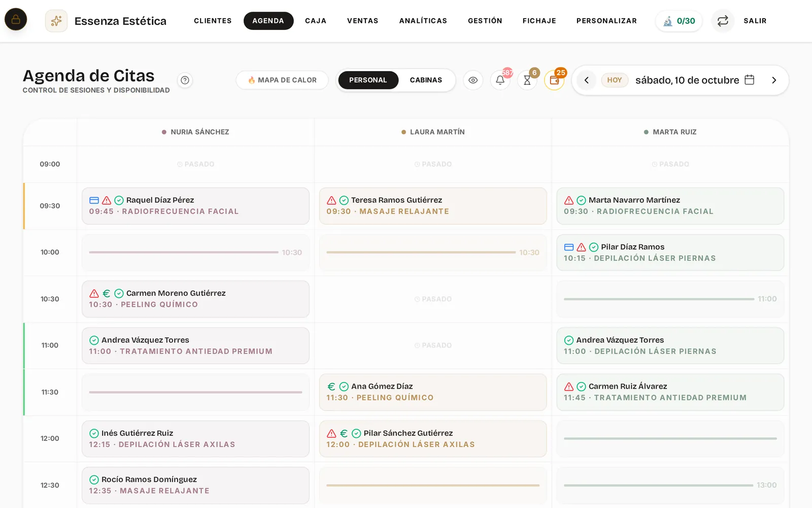Open the hourglass waiting list icon

(x=527, y=80)
